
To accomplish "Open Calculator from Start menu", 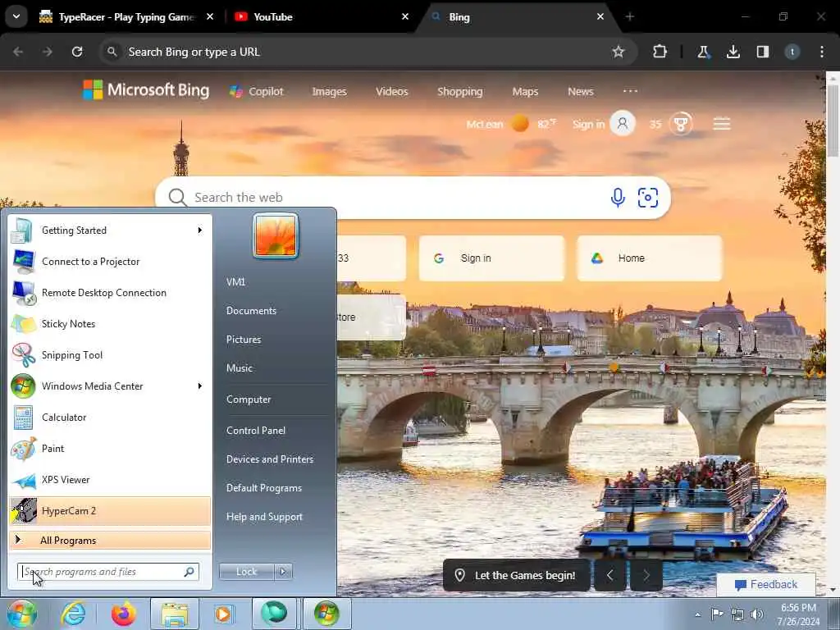I will [110, 418].
